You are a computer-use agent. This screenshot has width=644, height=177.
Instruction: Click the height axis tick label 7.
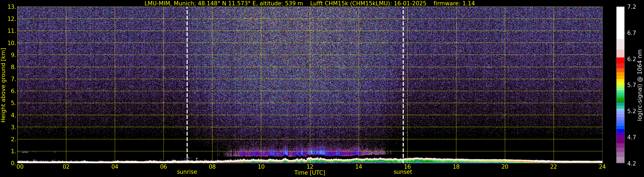(x=13, y=79)
